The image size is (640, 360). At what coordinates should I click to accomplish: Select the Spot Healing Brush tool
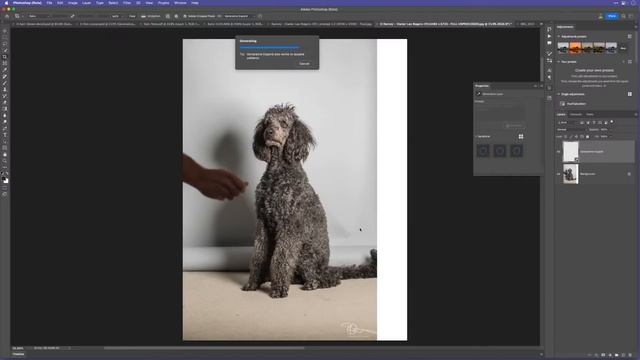point(5,77)
